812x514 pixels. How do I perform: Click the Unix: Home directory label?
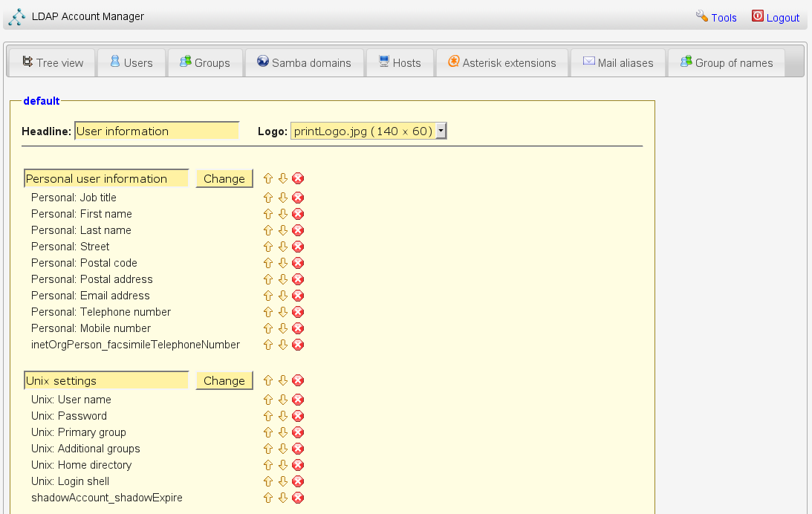point(81,465)
